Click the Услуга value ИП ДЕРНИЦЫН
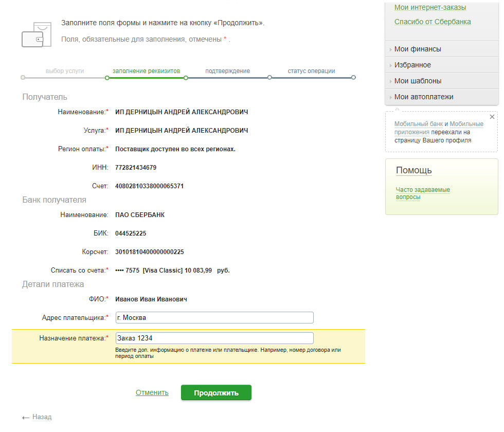 pyautogui.click(x=182, y=131)
